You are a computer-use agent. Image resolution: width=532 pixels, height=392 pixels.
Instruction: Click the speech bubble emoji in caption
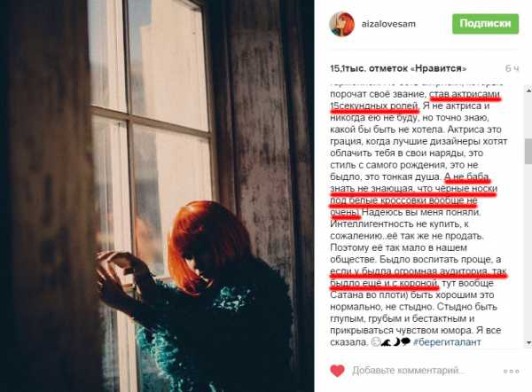(x=405, y=342)
